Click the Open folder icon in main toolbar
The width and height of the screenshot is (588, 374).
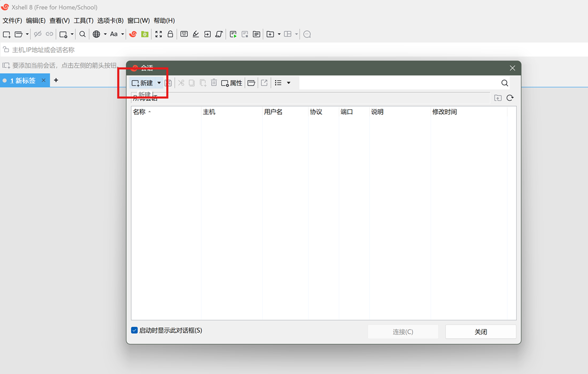click(x=19, y=34)
